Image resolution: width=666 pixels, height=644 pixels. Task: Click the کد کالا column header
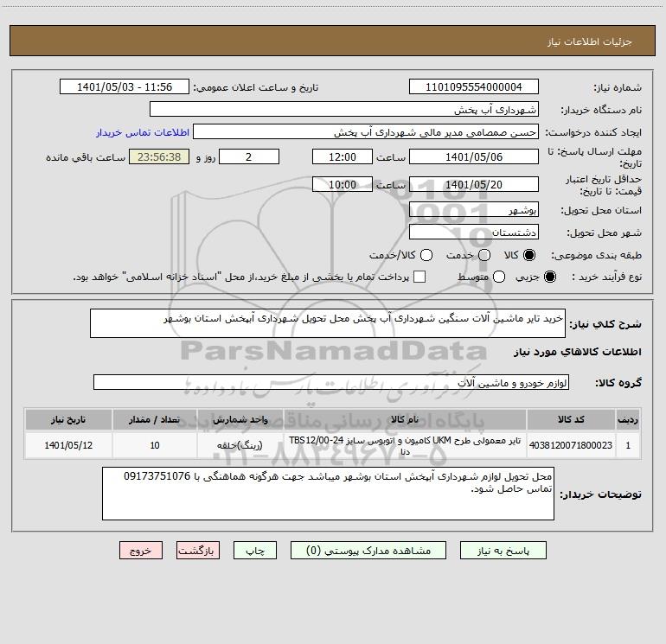click(x=571, y=419)
